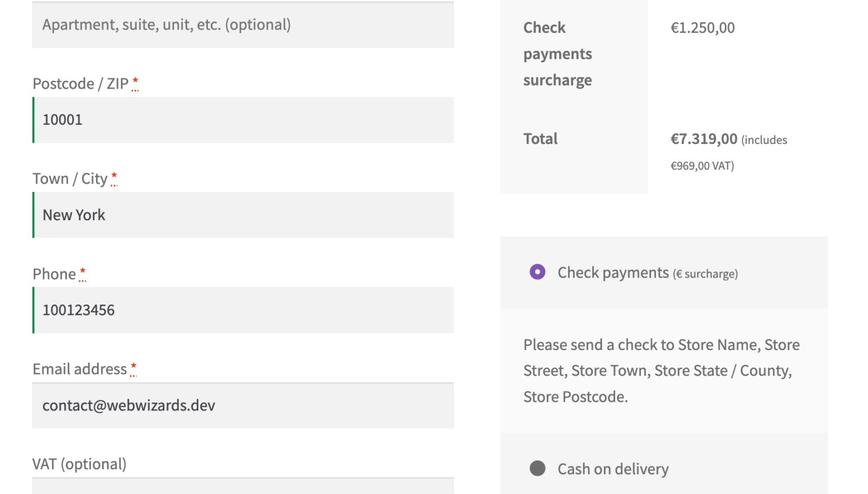This screenshot has width=868, height=494.
Task: Click the email field with contact@webwizards.dev
Action: [x=243, y=405]
